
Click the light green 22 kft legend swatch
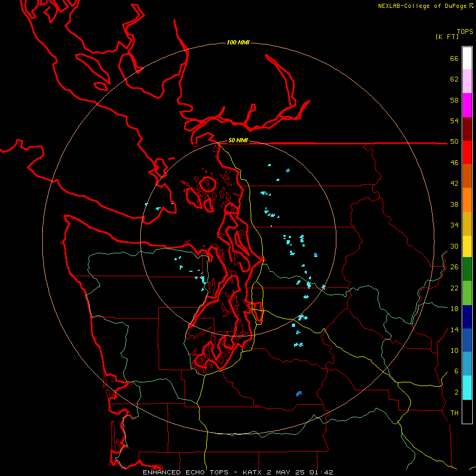pos(467,293)
